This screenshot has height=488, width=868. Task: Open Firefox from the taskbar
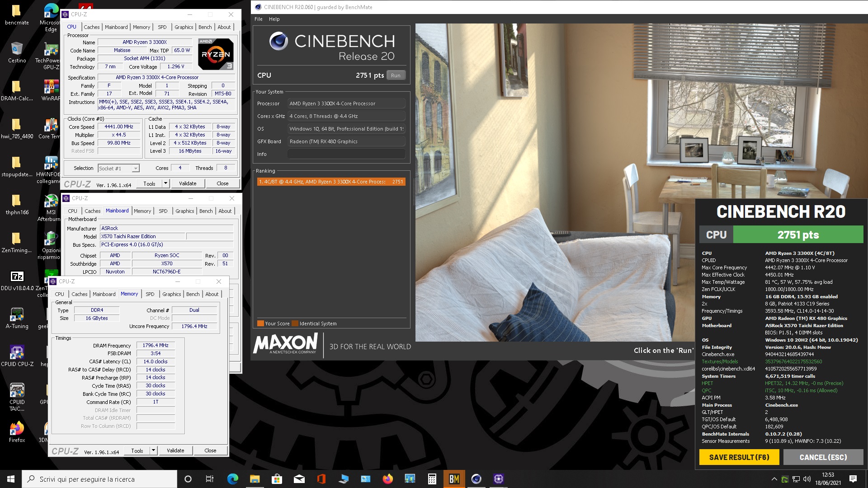387,479
